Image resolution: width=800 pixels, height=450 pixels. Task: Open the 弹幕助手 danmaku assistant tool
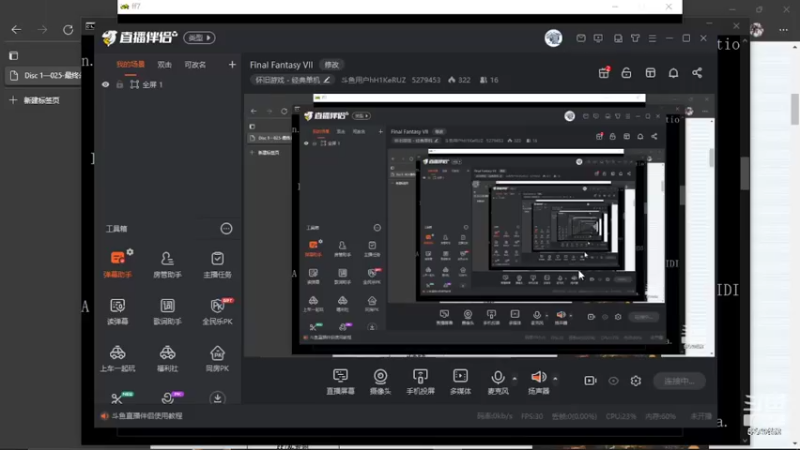117,264
